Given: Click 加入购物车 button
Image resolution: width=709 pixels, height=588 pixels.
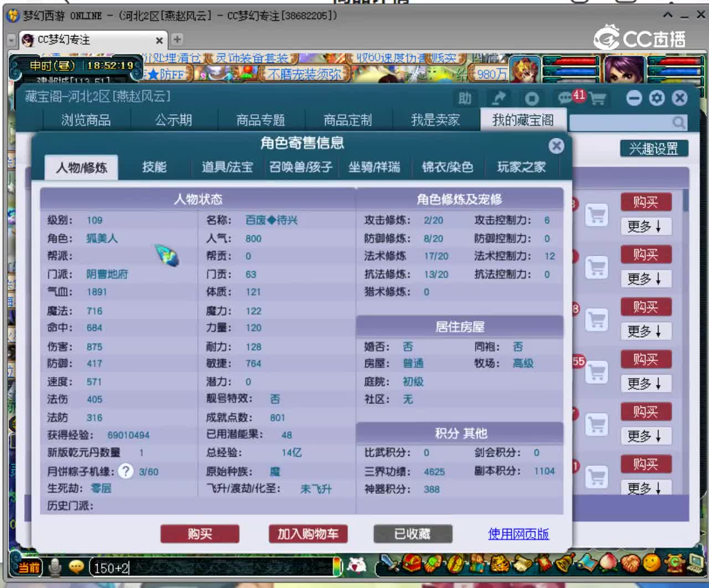Looking at the screenshot, I should click(308, 534).
